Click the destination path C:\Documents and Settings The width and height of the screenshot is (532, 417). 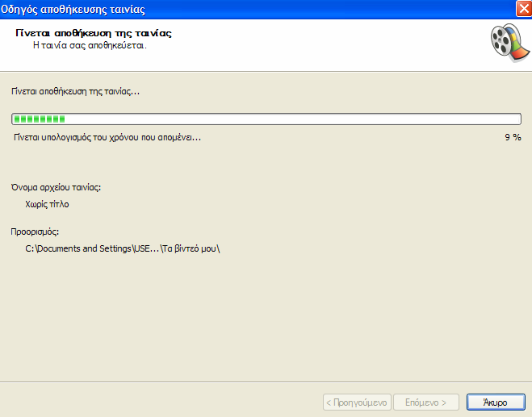[123, 248]
